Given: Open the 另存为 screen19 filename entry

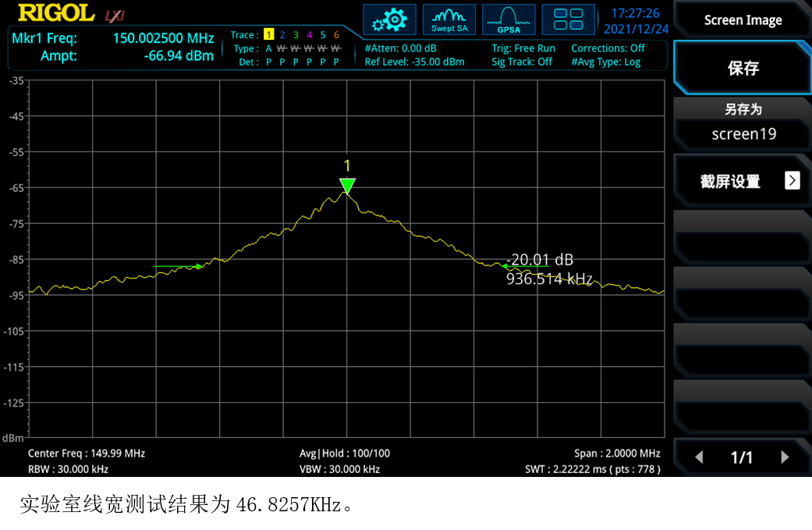Looking at the screenshot, I should (x=743, y=123).
